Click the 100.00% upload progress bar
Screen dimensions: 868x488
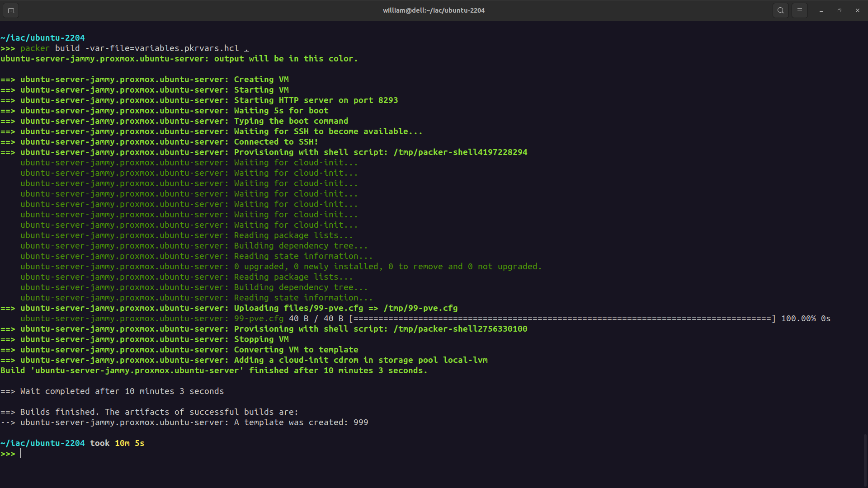pyautogui.click(x=562, y=319)
